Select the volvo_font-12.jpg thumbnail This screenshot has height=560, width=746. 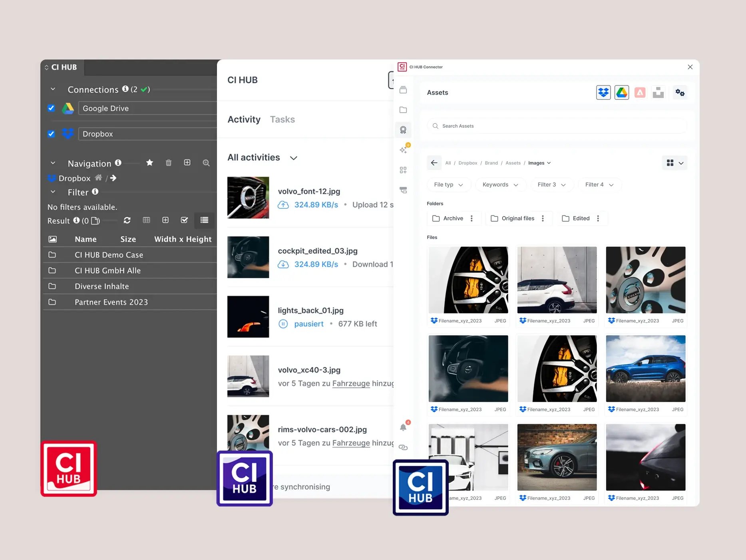248,197
